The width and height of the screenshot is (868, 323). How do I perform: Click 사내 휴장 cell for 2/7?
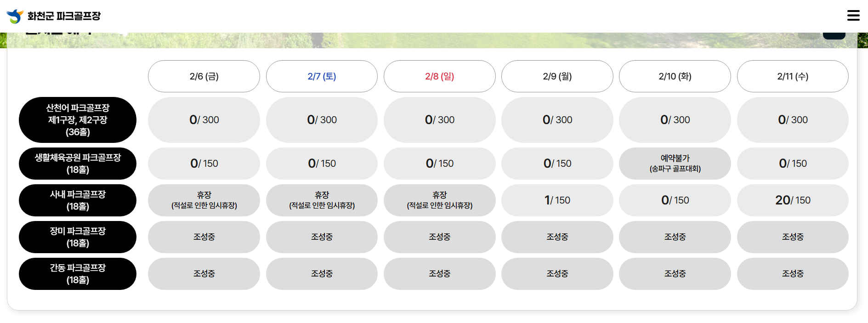pyautogui.click(x=322, y=200)
